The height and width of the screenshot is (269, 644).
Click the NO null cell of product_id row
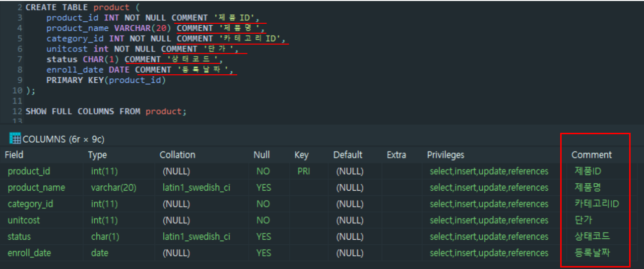pyautogui.click(x=263, y=171)
